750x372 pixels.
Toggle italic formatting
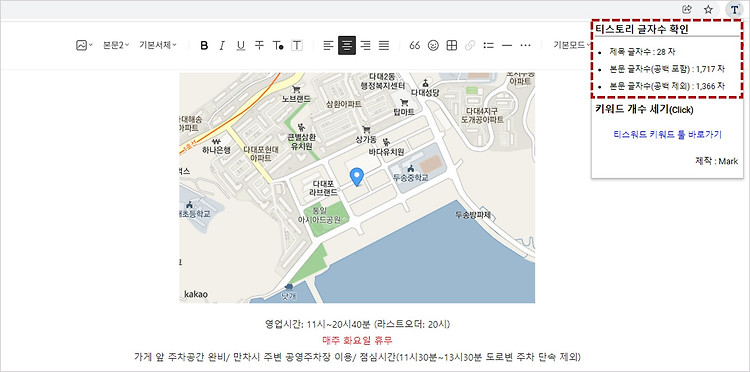222,45
